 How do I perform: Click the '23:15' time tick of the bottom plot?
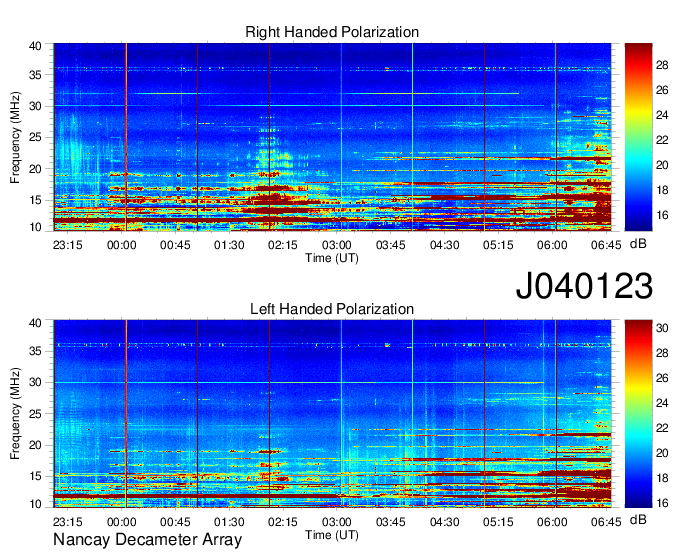point(68,522)
